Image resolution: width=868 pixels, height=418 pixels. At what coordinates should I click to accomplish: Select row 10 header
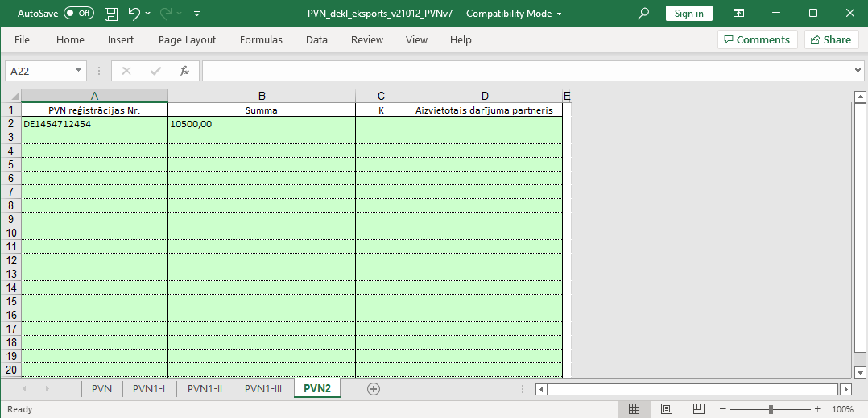pos(12,233)
